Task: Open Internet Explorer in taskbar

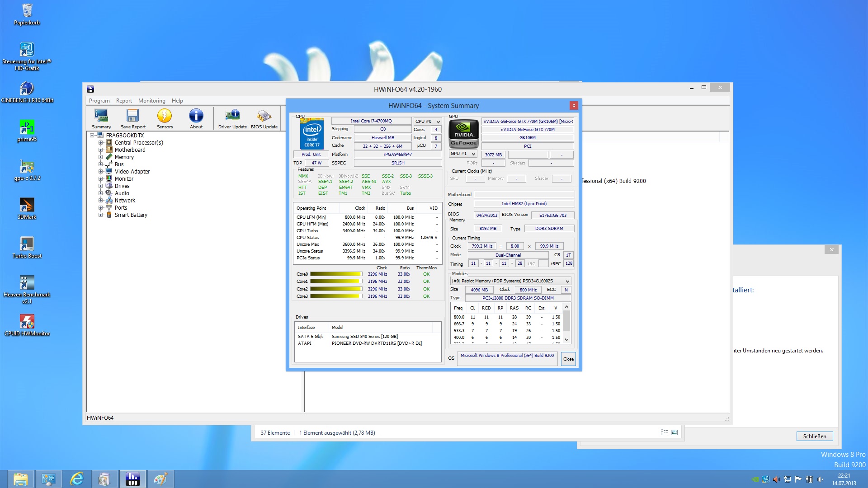Action: [x=77, y=479]
